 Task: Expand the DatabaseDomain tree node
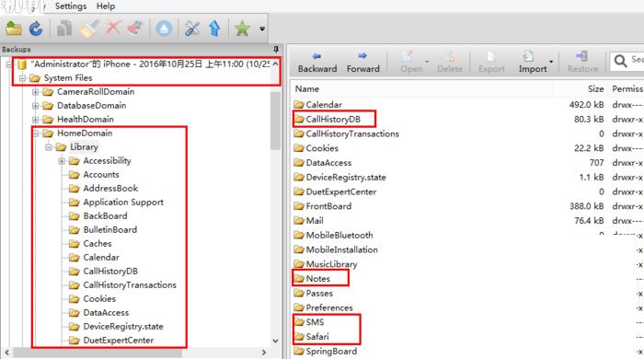35,106
